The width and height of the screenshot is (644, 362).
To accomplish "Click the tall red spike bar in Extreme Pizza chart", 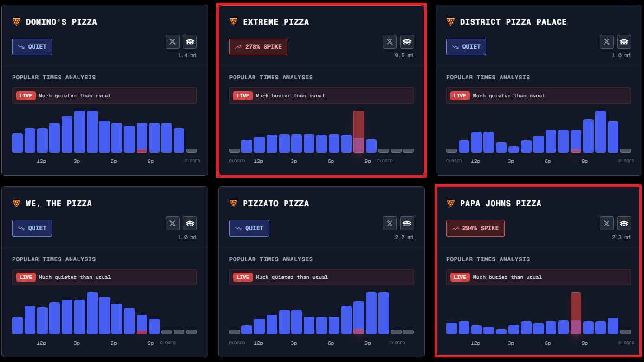I will click(x=358, y=131).
